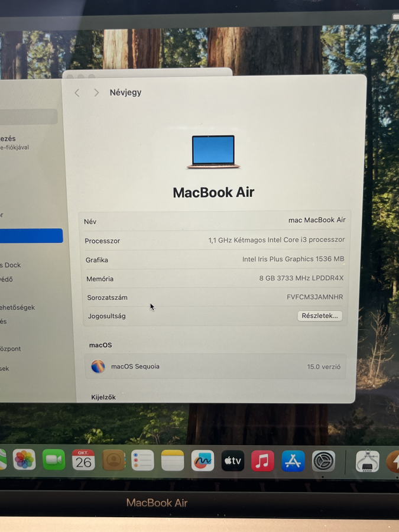Image resolution: width=399 pixels, height=532 pixels.
Task: Open Photos from the Dock
Action: pyautogui.click(x=24, y=460)
